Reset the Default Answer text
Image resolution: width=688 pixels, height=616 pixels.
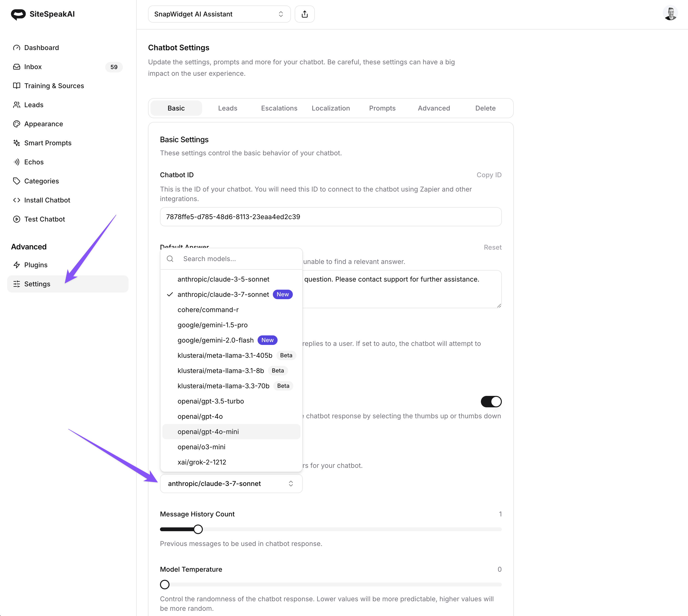pos(493,247)
